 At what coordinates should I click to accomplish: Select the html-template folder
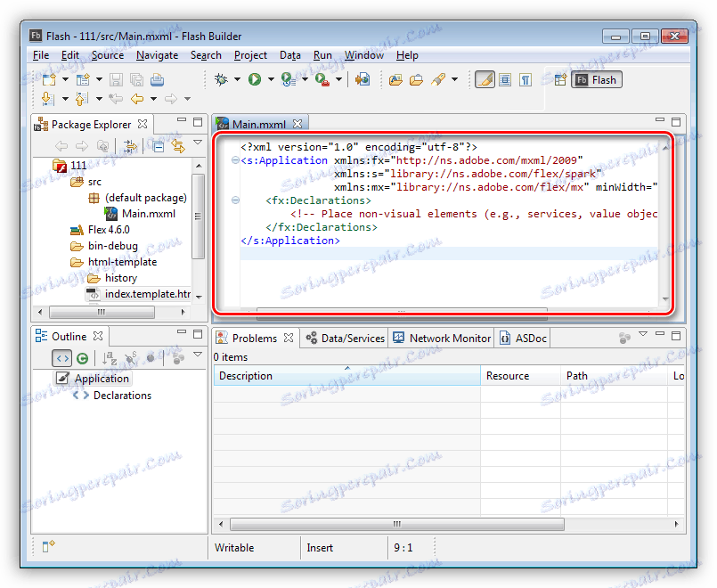(x=113, y=262)
